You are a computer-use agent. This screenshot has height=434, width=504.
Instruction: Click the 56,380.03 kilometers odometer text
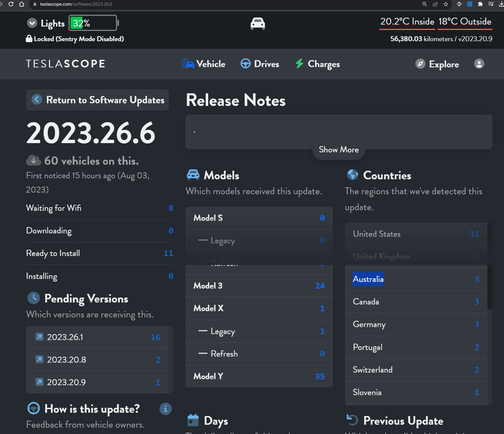427,39
